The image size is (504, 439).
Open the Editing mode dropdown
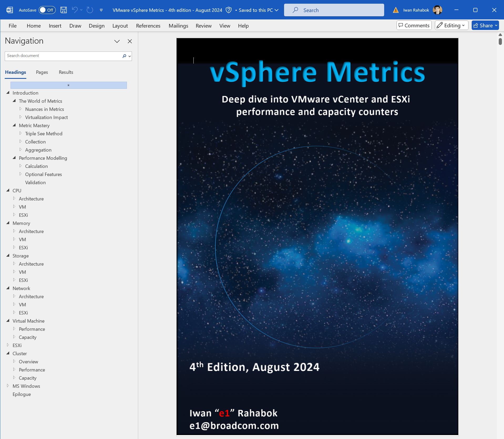click(x=451, y=25)
